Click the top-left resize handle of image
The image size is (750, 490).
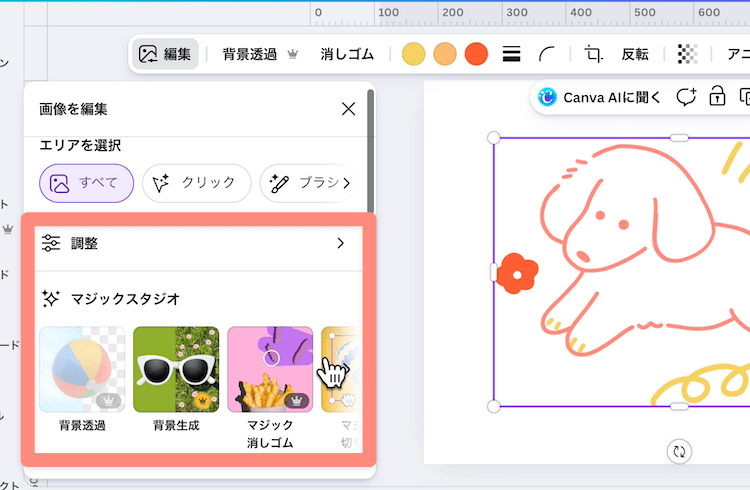[494, 138]
